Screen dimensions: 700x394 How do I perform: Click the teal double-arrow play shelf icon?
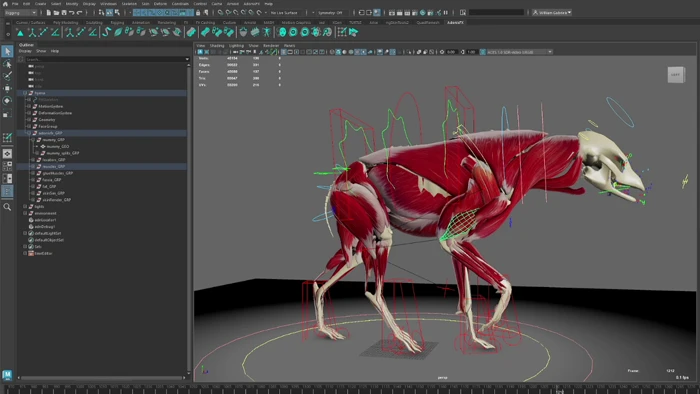[x=354, y=32]
